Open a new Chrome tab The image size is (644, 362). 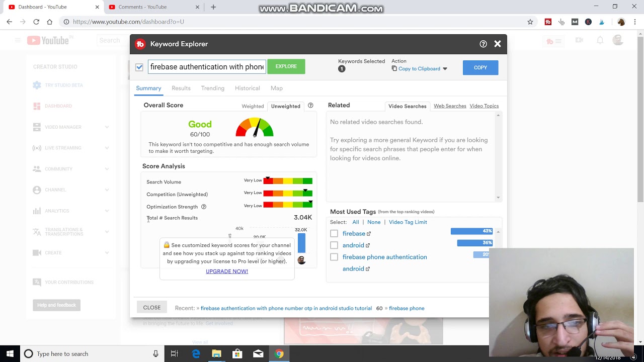[213, 7]
